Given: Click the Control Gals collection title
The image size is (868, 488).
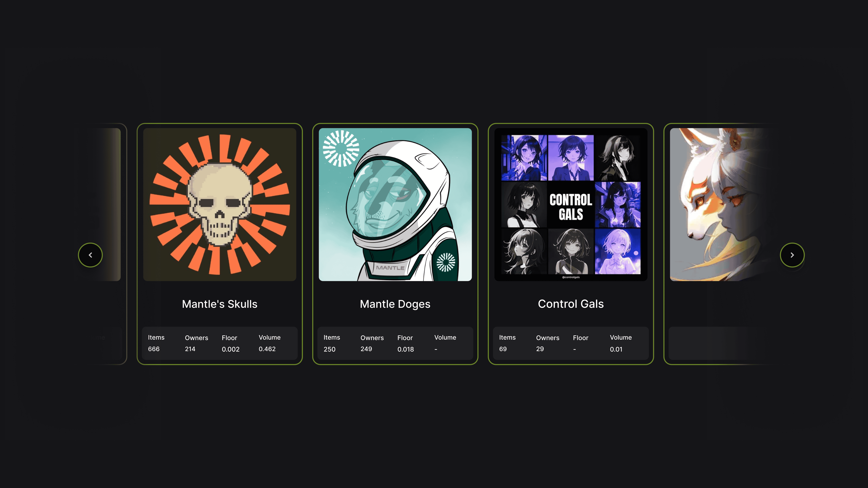Looking at the screenshot, I should click(571, 304).
